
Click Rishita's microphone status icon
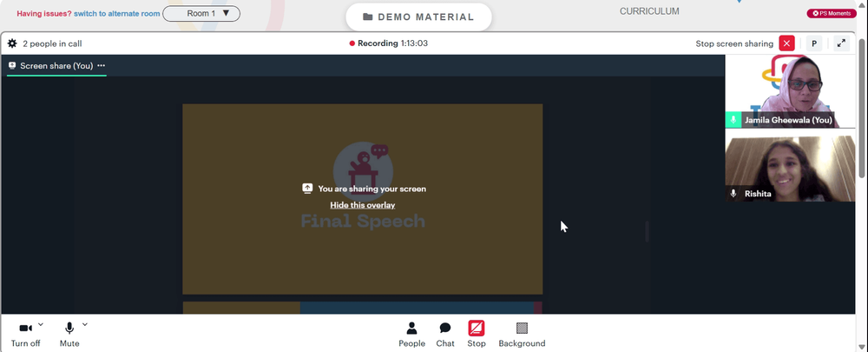(733, 194)
